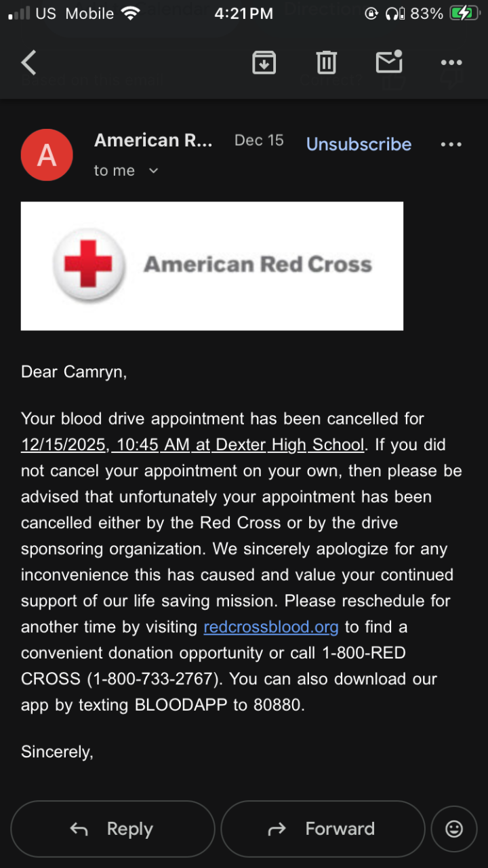Expand recipient details chevron

153,171
